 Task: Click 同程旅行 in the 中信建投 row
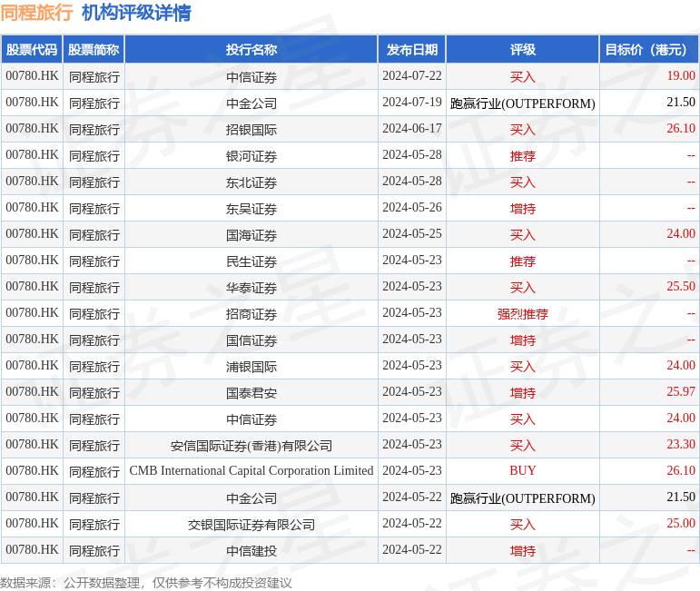[94, 551]
